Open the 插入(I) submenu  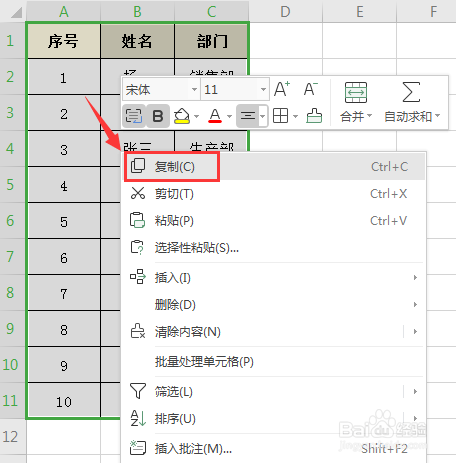[274, 278]
